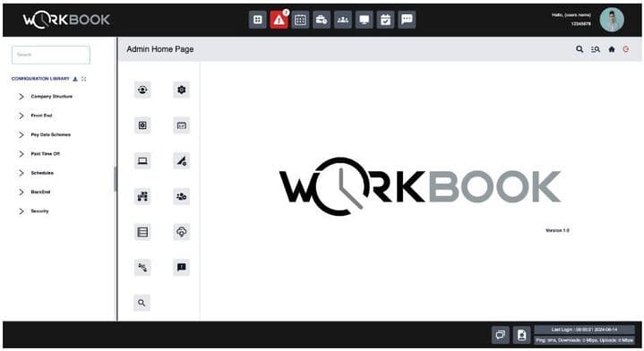The width and height of the screenshot is (644, 351).
Task: Click the sidebar panel divider handle
Action: pyautogui.click(x=116, y=178)
